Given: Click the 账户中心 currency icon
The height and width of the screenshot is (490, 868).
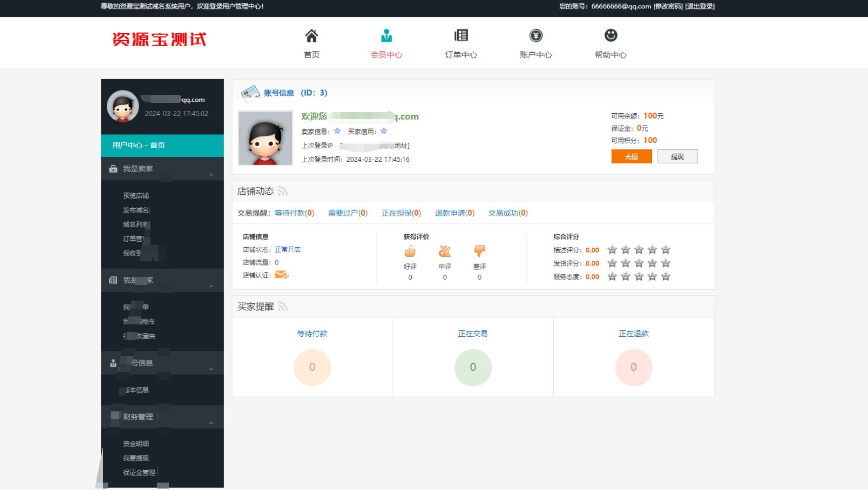Looking at the screenshot, I should click(535, 35).
